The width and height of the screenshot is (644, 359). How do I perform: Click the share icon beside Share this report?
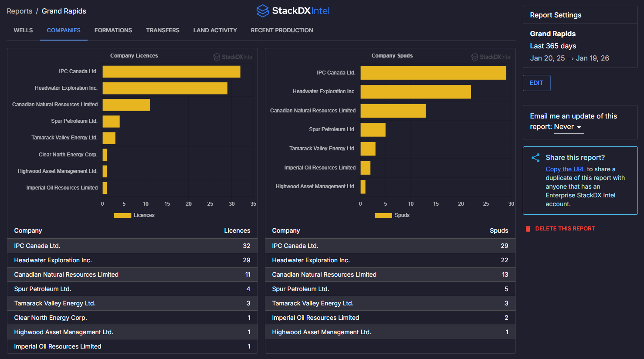click(x=536, y=158)
